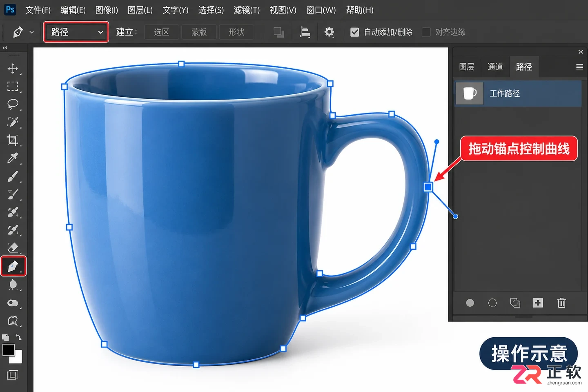Load the path as a selection
The width and height of the screenshot is (588, 392).
point(492,303)
